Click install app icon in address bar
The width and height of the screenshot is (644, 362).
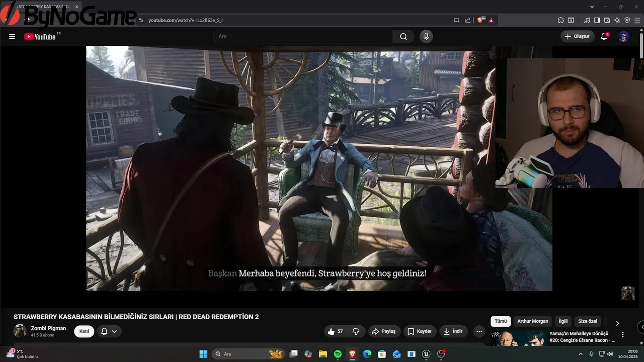tap(456, 20)
